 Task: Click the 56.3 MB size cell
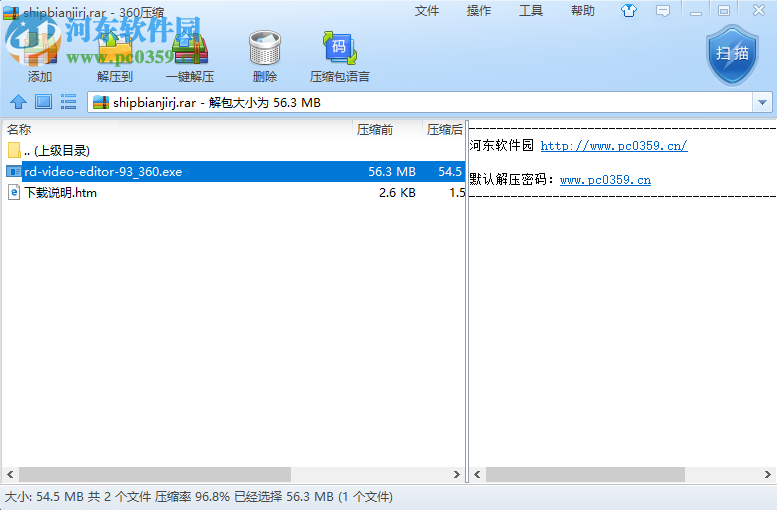pos(391,171)
